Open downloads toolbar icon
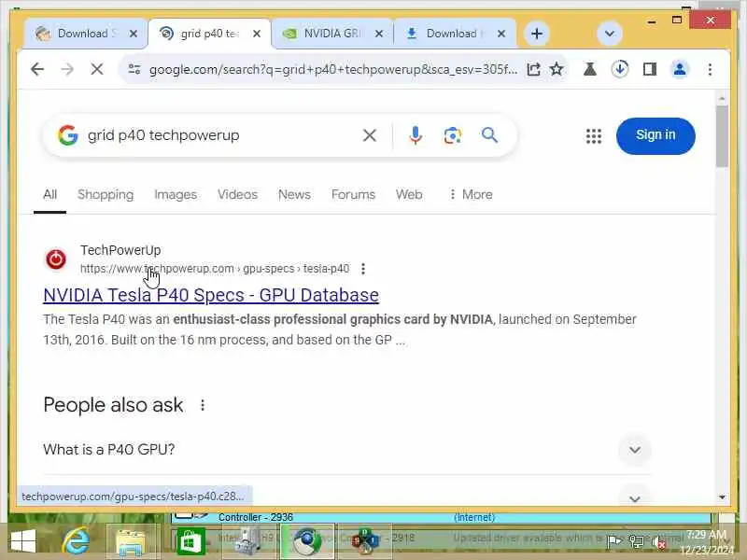The image size is (747, 560). (620, 69)
